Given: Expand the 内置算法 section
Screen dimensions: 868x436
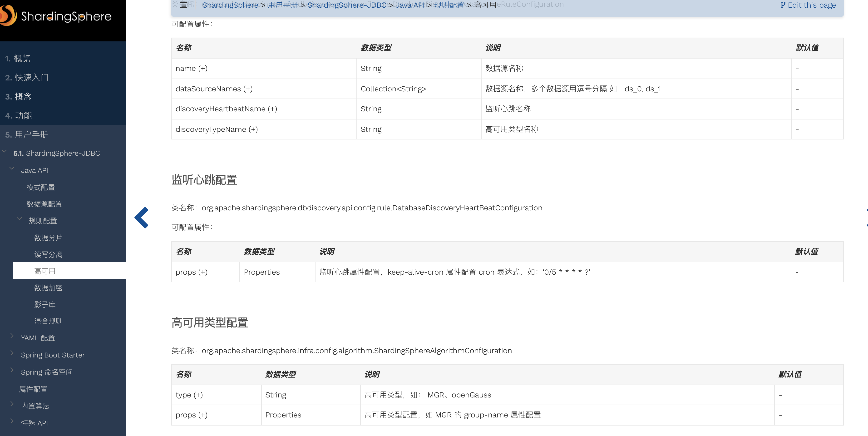Looking at the screenshot, I should click(x=12, y=404).
